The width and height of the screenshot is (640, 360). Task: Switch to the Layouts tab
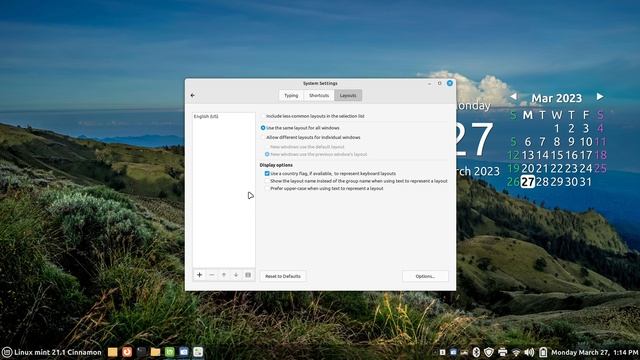click(348, 96)
